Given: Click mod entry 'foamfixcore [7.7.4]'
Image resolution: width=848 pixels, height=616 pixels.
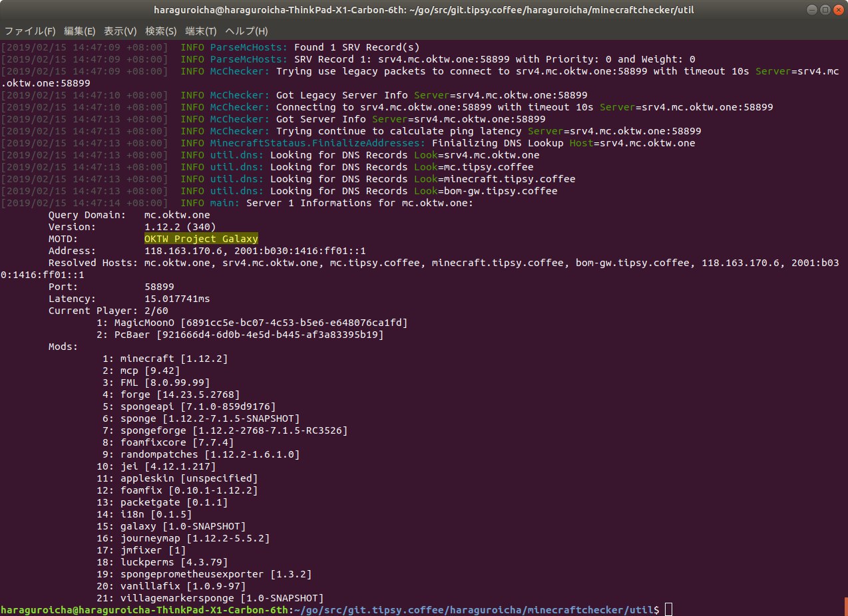Looking at the screenshot, I should coord(168,442).
